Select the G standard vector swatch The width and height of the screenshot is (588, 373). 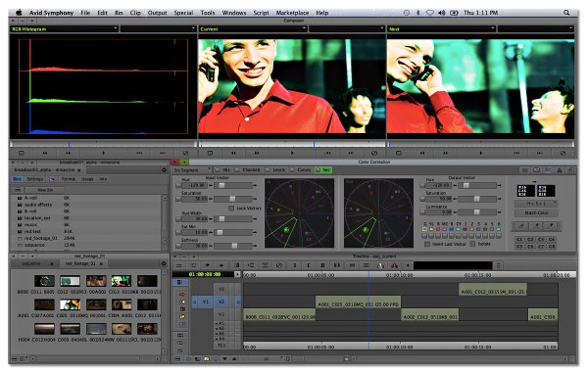click(424, 229)
